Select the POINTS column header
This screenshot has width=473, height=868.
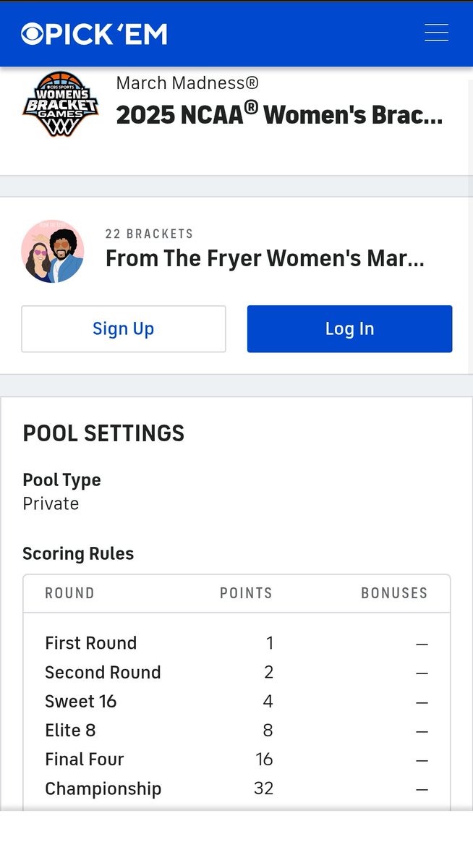coord(246,593)
